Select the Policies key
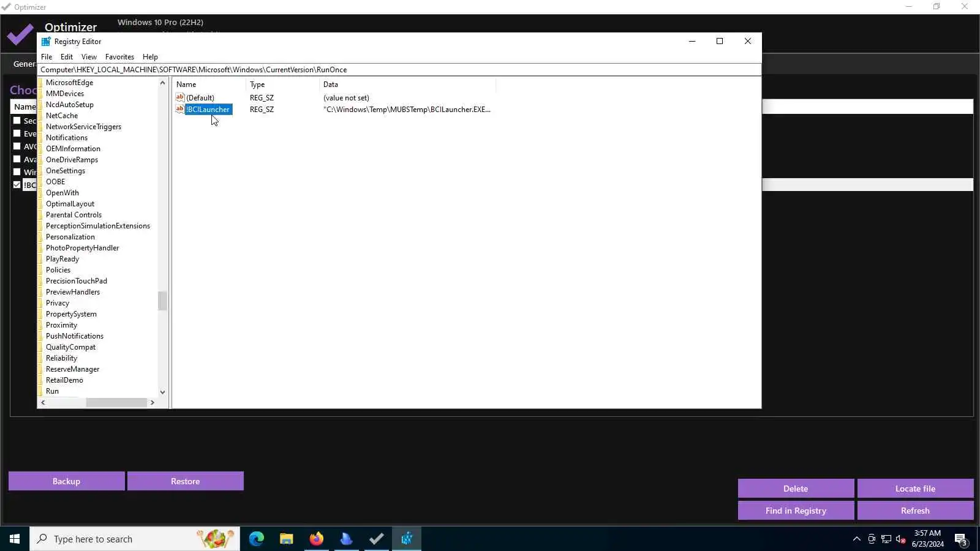The image size is (980, 551). coord(58,270)
